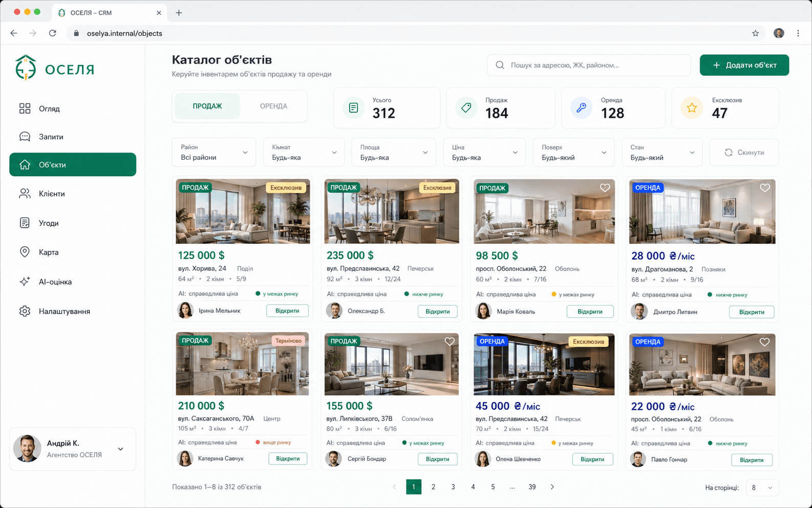
Task: Click the browser profile avatar
Action: 779,33
